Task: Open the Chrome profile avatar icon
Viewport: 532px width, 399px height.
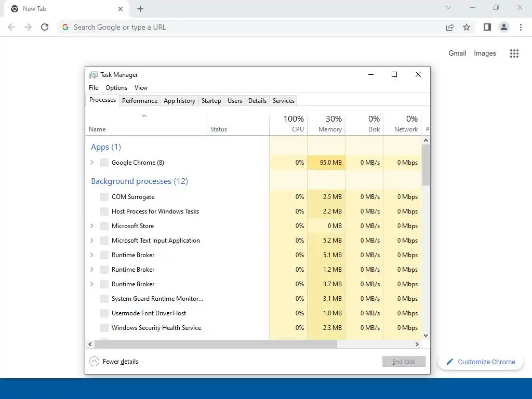Action: point(504,27)
